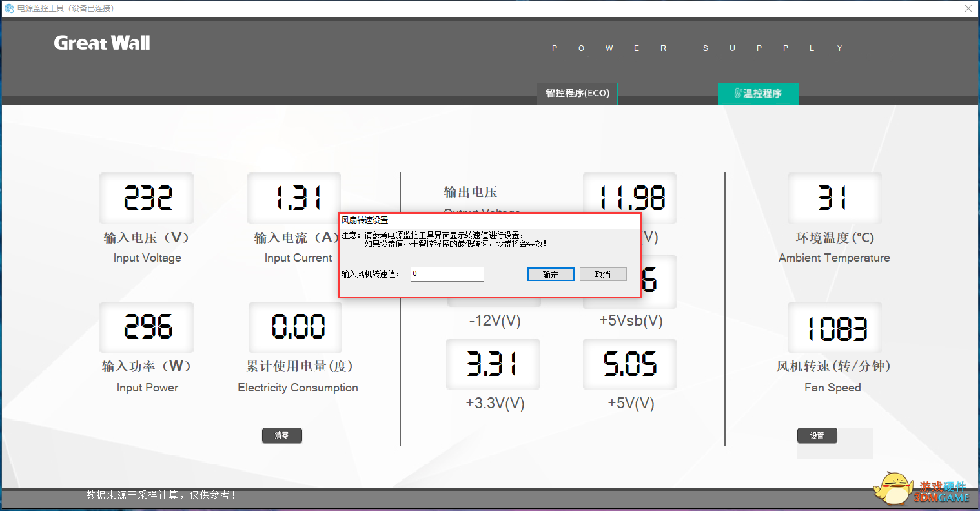This screenshot has width=980, height=511.
Task: Switch to the 温控程序 tab
Action: click(x=758, y=94)
